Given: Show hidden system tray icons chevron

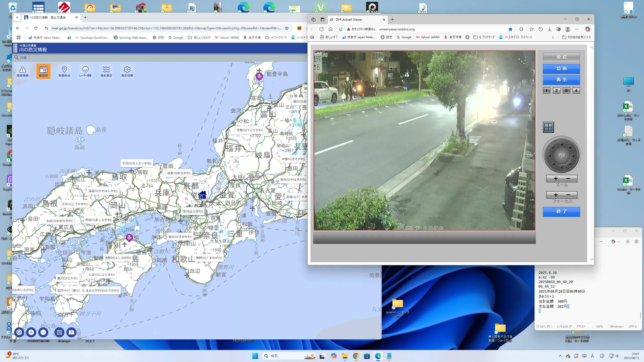Looking at the screenshot, I should (560, 356).
